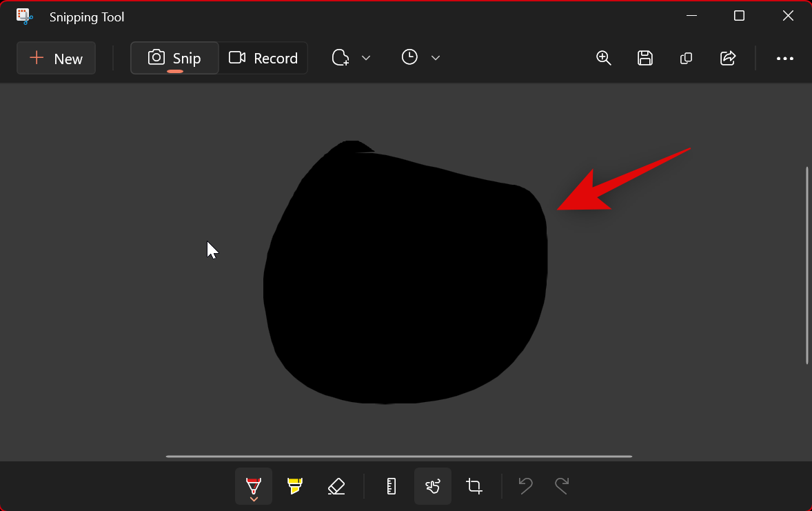Redo the last action
The image size is (812, 511).
pyautogui.click(x=562, y=486)
